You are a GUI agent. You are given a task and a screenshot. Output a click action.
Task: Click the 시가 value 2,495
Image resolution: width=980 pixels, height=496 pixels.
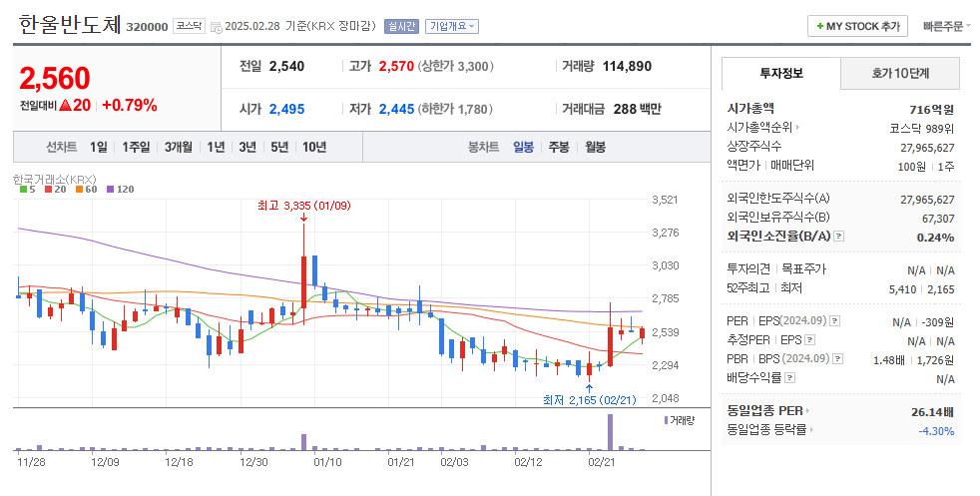[286, 110]
